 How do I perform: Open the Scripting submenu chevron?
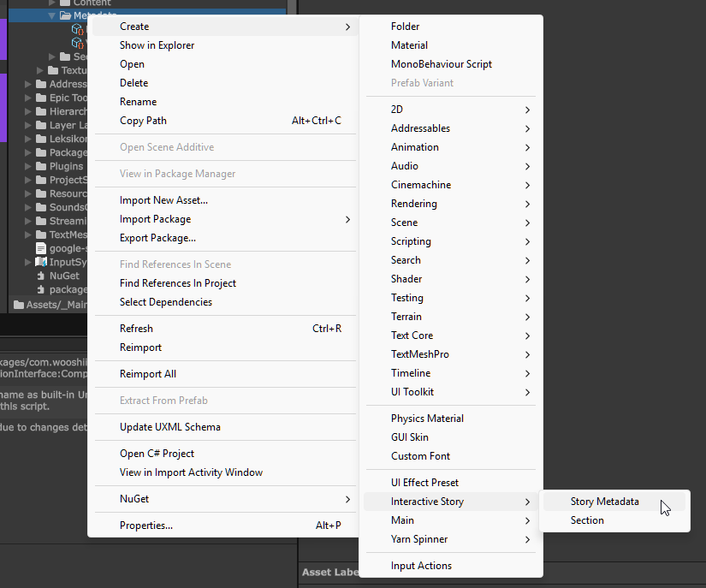click(529, 241)
